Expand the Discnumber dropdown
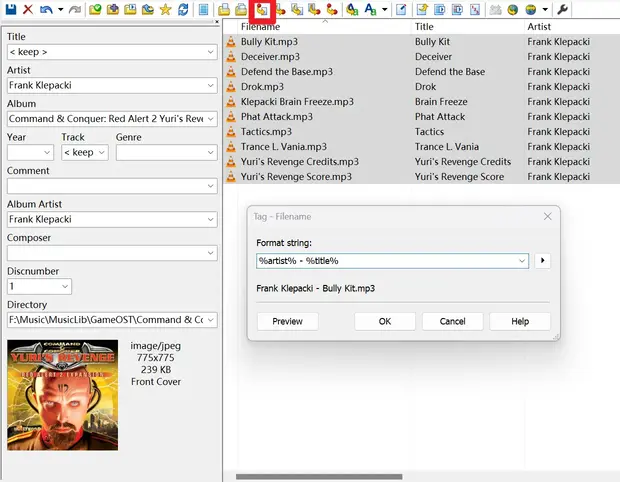The height and width of the screenshot is (482, 620). [65, 287]
